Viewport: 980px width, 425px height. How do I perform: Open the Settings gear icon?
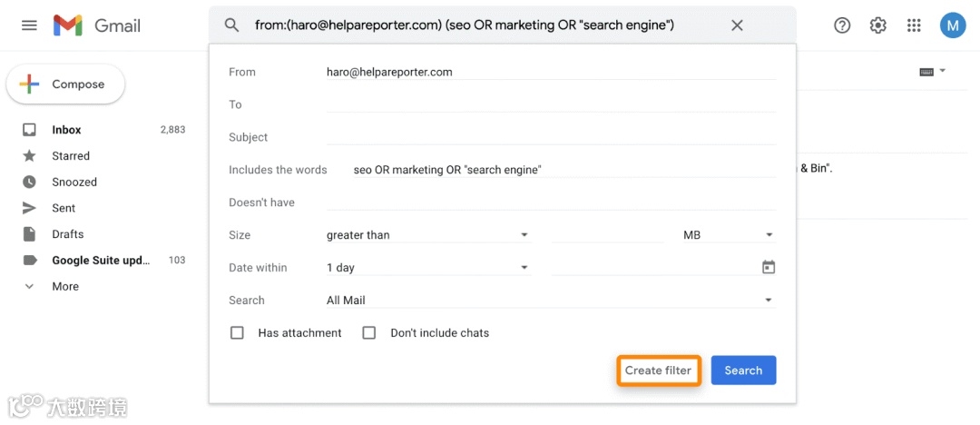877,25
